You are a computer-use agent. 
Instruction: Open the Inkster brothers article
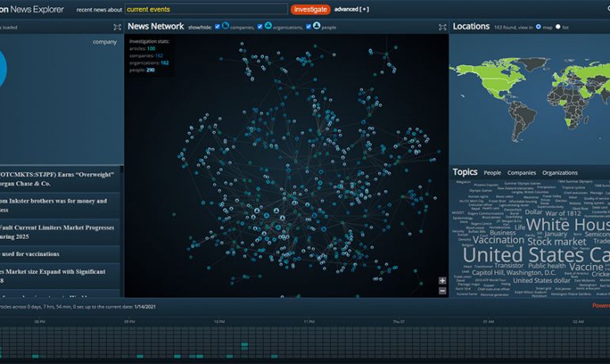(60, 206)
